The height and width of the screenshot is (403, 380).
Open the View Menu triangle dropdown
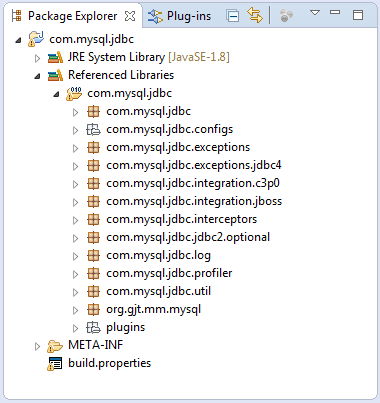(315, 13)
